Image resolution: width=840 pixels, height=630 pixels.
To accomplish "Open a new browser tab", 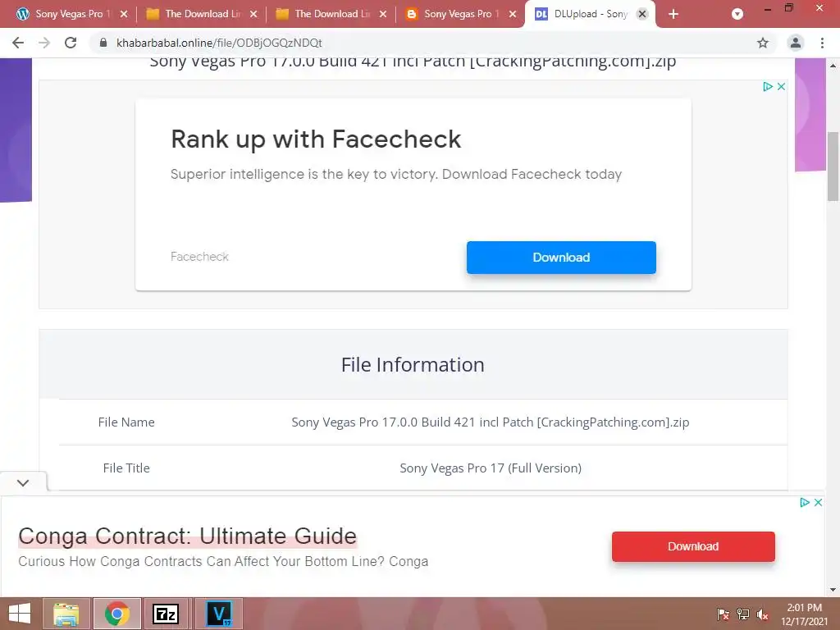I will 673,14.
